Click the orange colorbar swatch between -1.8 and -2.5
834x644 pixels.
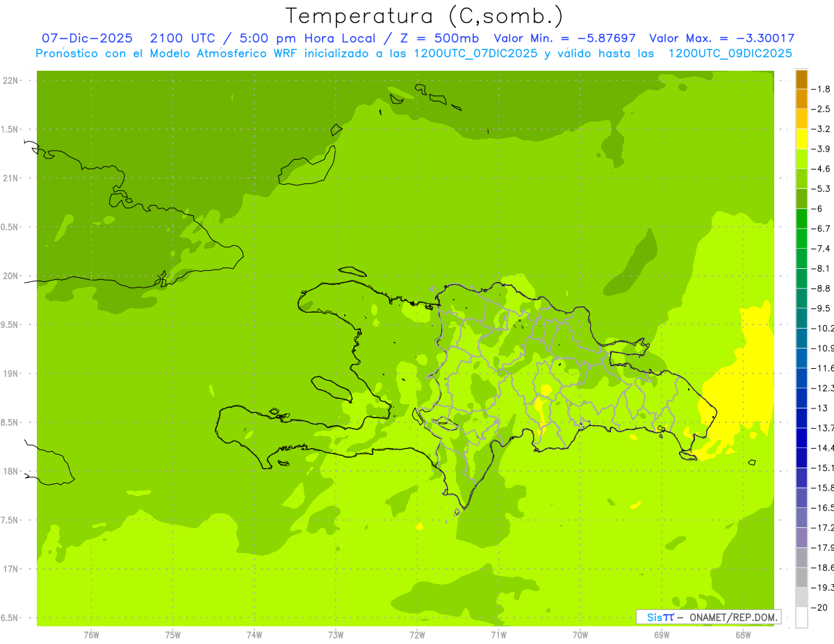pos(801,99)
